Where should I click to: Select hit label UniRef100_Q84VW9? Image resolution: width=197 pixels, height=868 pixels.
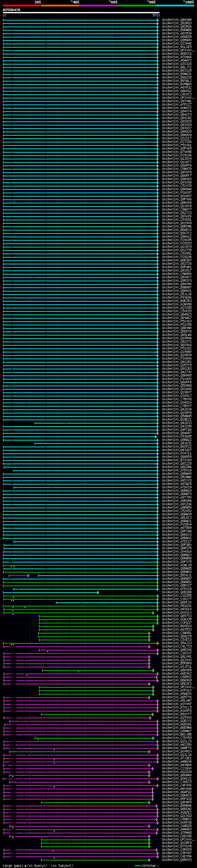pos(177,20)
